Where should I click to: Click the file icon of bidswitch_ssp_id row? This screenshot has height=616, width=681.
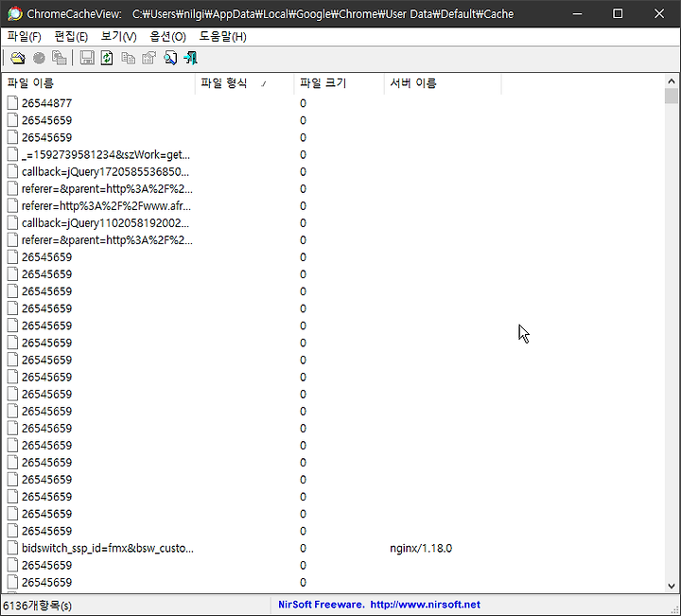13,548
